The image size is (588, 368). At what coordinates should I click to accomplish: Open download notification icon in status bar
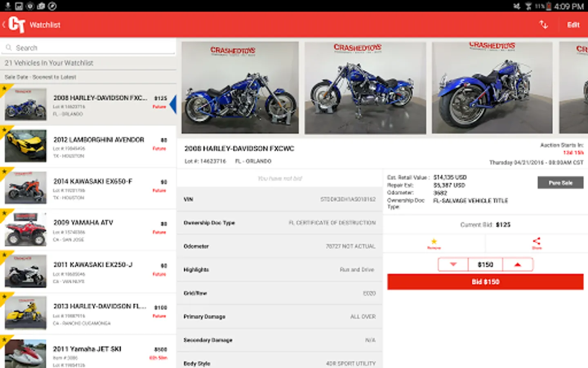(8, 6)
